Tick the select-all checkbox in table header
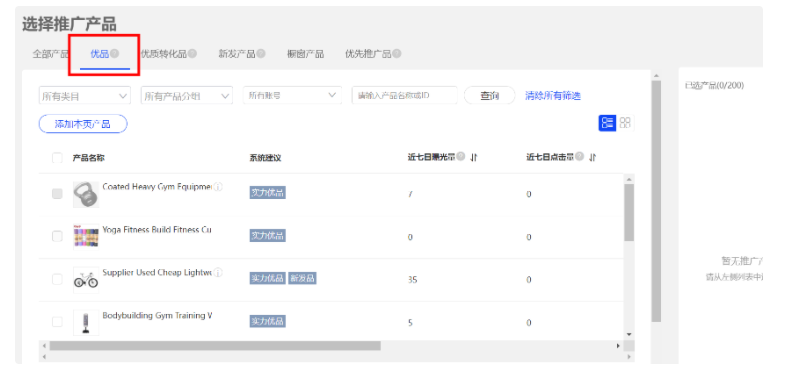The width and height of the screenshot is (785, 370). click(57, 158)
